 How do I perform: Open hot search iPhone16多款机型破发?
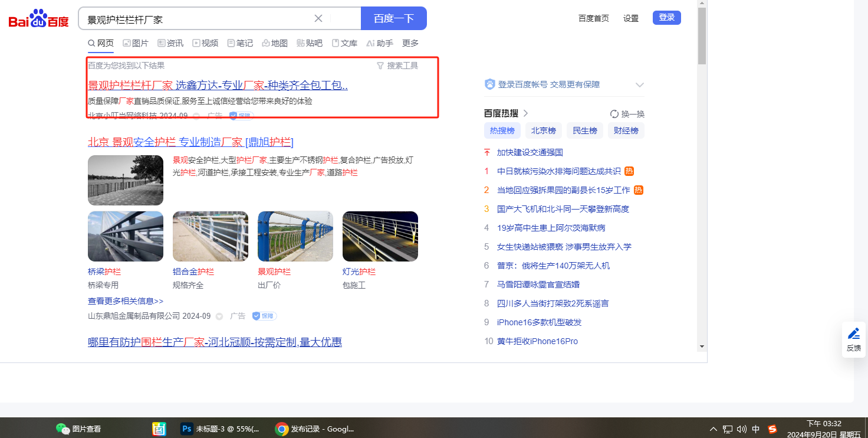(x=540, y=322)
